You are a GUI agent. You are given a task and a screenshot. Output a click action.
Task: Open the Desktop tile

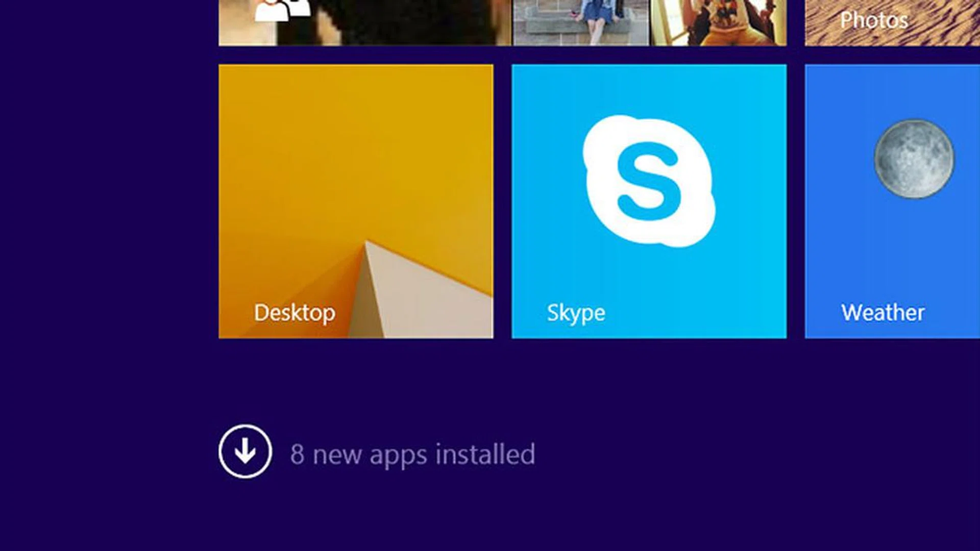pyautogui.click(x=356, y=201)
